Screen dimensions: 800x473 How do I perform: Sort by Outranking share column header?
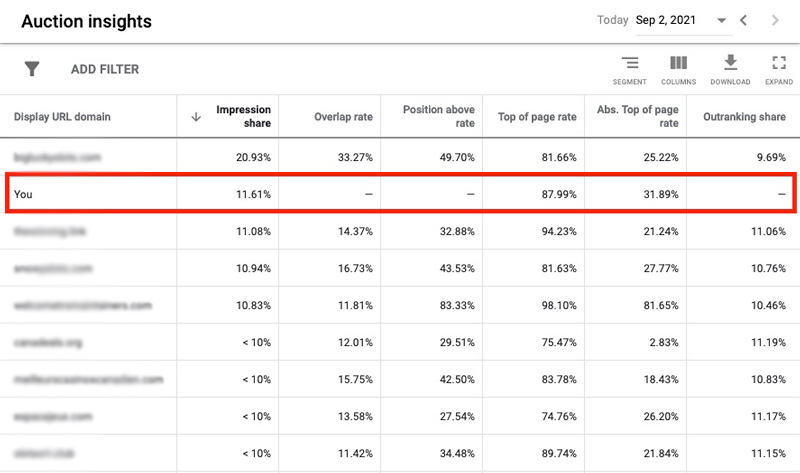pos(744,117)
